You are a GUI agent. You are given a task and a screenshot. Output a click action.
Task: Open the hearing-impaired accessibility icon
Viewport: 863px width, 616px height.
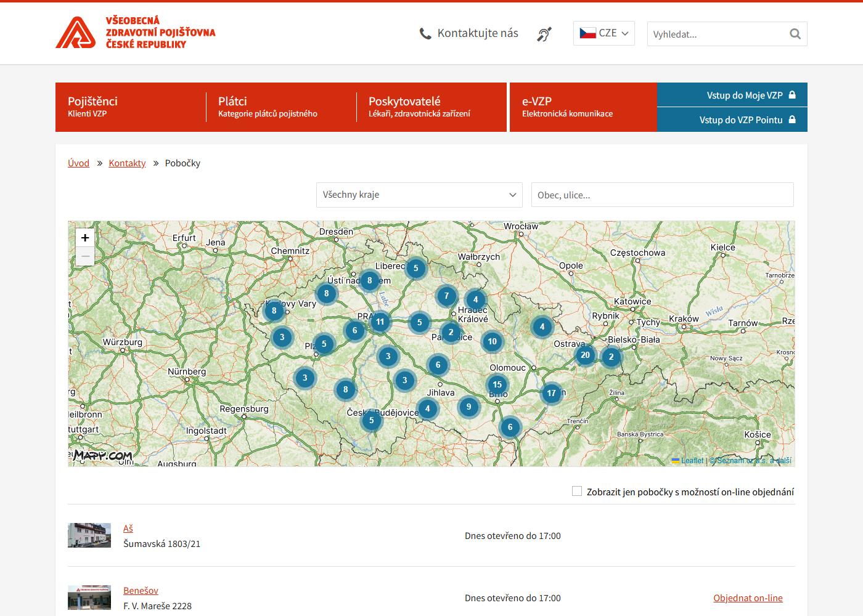point(544,34)
